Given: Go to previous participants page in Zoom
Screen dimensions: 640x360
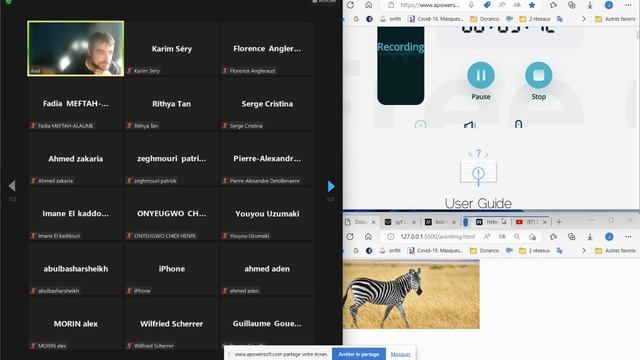Looking at the screenshot, I should click(x=12, y=186).
